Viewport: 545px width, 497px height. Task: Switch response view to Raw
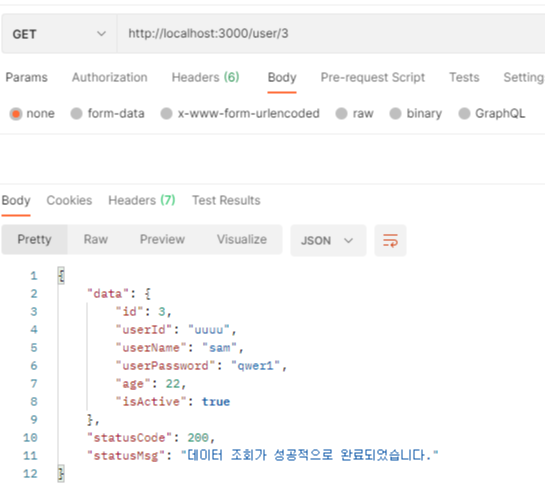[x=96, y=239]
